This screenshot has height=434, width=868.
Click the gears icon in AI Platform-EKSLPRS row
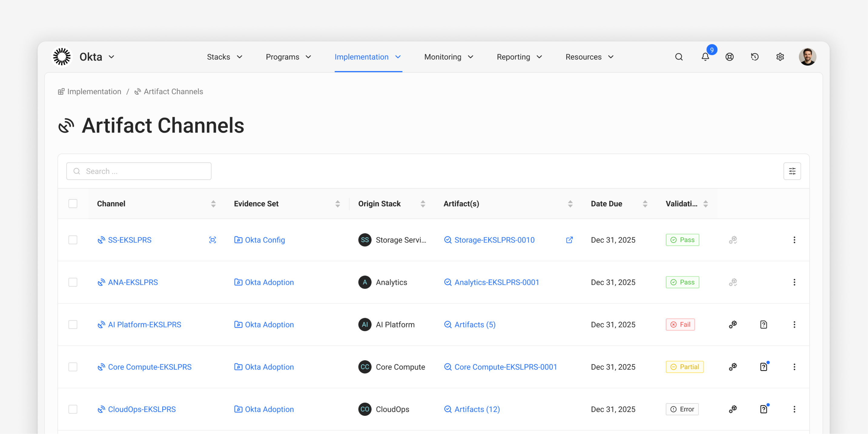pyautogui.click(x=733, y=324)
